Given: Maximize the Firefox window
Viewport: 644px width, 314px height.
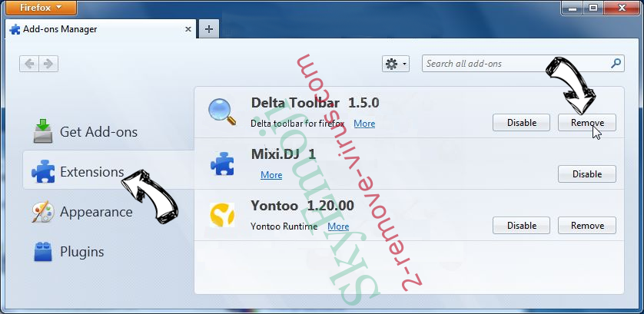Looking at the screenshot, I should [593, 7].
